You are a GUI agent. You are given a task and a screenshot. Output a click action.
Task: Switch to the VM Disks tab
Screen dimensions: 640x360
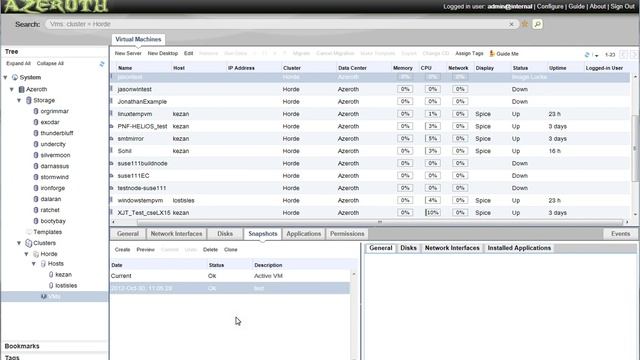tap(225, 234)
